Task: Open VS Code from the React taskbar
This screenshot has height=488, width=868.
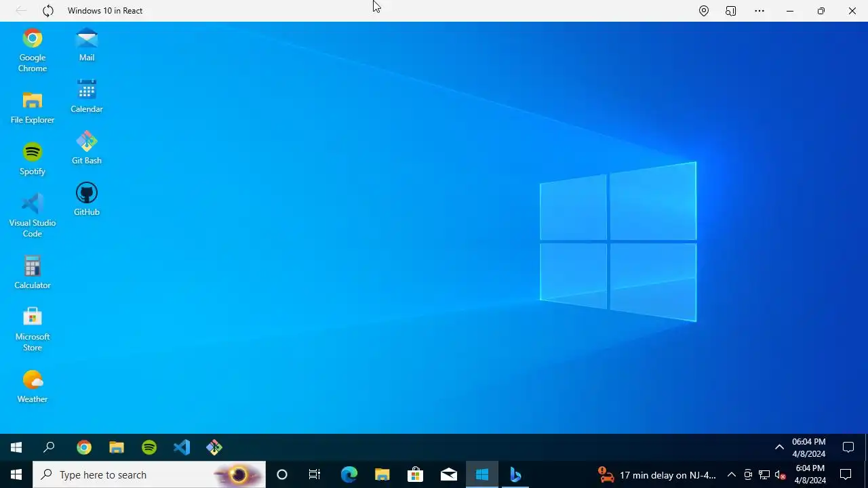Action: 182,447
